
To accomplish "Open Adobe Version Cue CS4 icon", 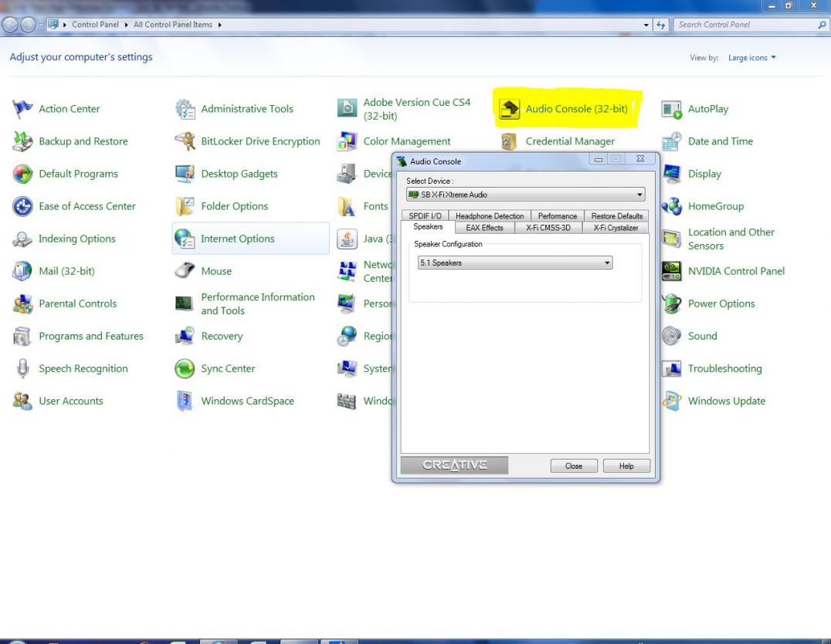I will pos(347,109).
